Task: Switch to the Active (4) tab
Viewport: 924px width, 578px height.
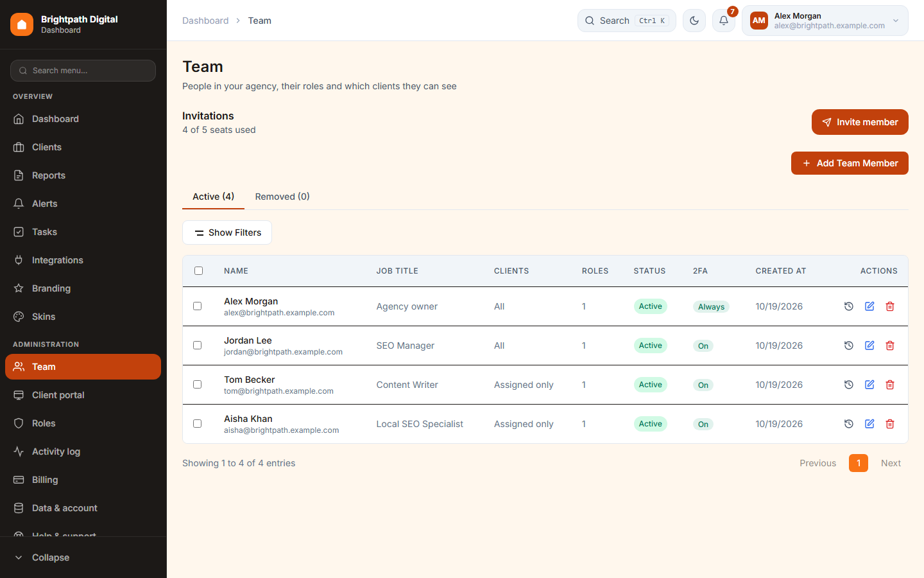Action: (x=213, y=197)
